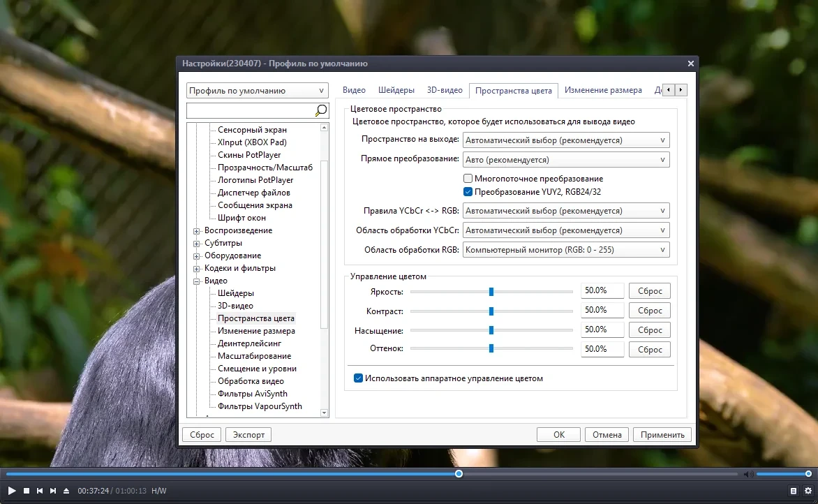Reset Насыщение with its Сброс button
818x504 pixels.
point(650,330)
